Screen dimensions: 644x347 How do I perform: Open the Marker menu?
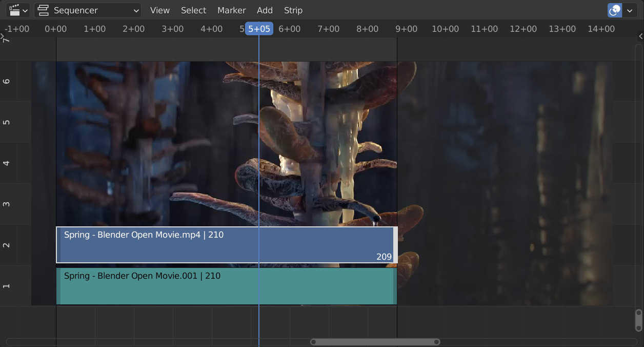232,10
